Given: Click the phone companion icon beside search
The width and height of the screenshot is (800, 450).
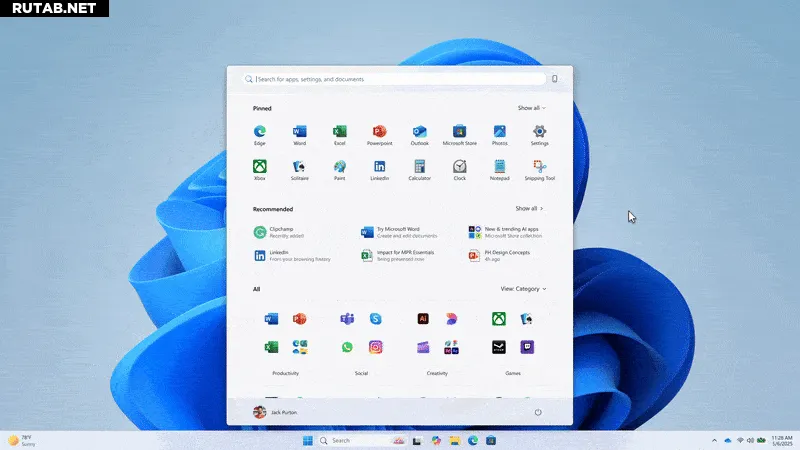Looking at the screenshot, I should pos(554,79).
